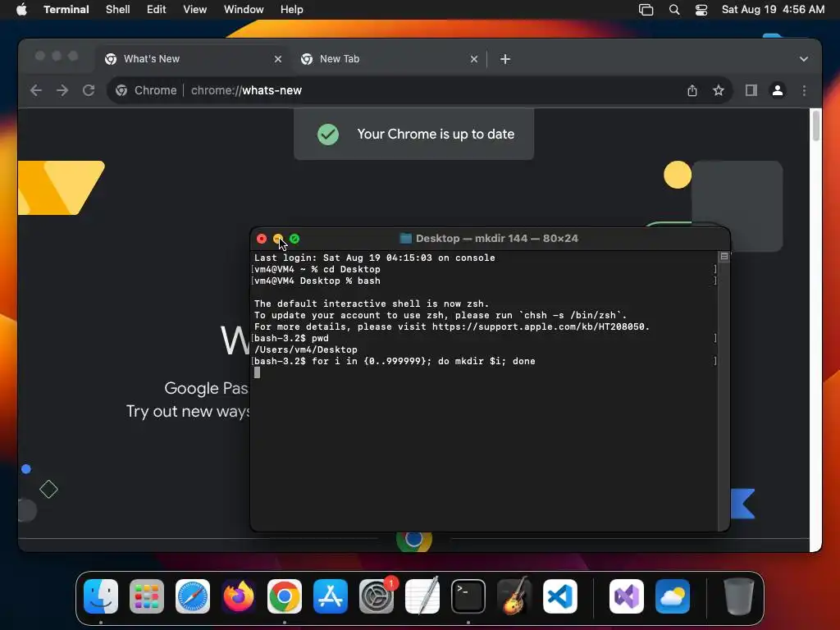Open Visual Studio from the Dock
Screen dimensions: 840x630
[x=626, y=596]
